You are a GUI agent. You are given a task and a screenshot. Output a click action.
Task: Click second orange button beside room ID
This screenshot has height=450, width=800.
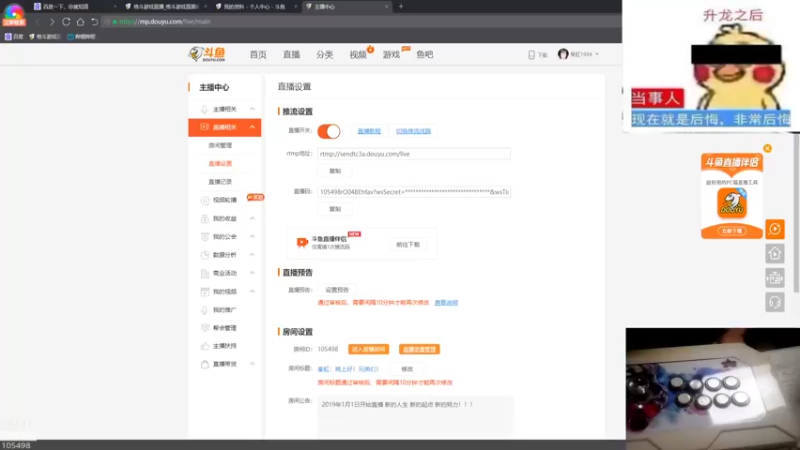pos(419,349)
